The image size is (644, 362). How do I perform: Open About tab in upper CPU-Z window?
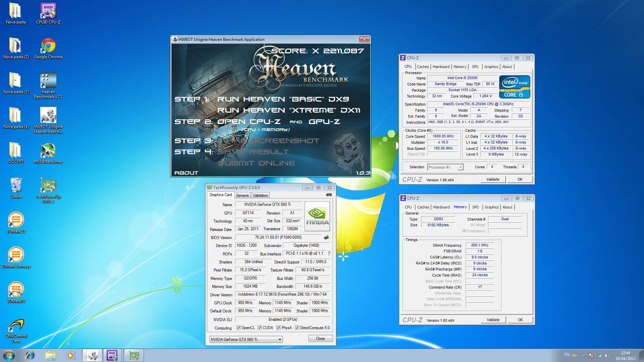[507, 67]
